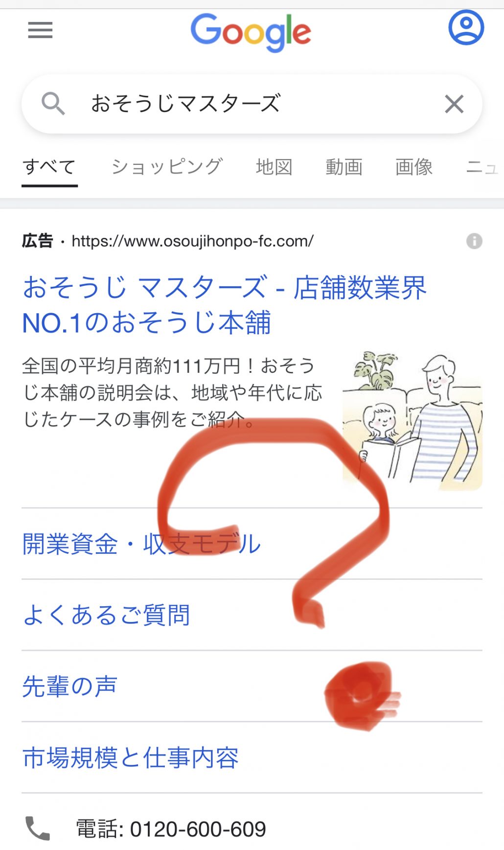504x850 pixels.
Task: Open the 市場規模と仕事内容 sitelink
Action: click(x=130, y=758)
